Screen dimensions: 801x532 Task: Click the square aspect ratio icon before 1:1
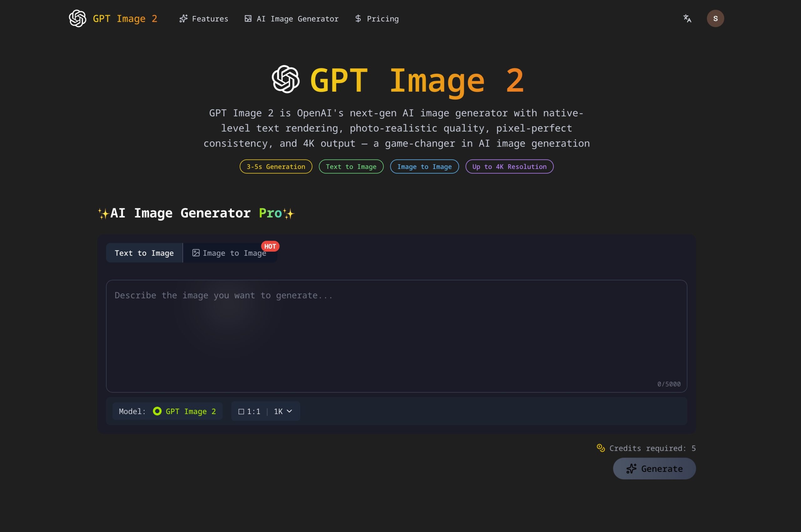tap(241, 411)
